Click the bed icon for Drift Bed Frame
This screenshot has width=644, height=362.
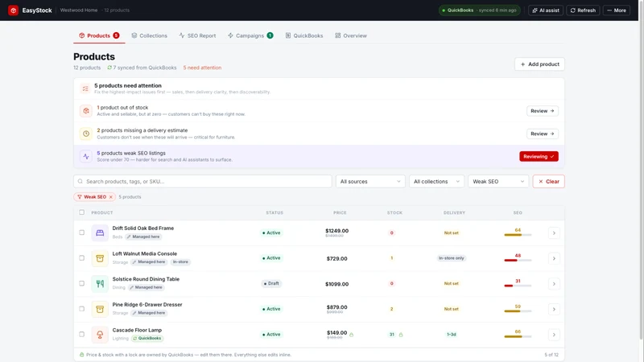pyautogui.click(x=100, y=232)
